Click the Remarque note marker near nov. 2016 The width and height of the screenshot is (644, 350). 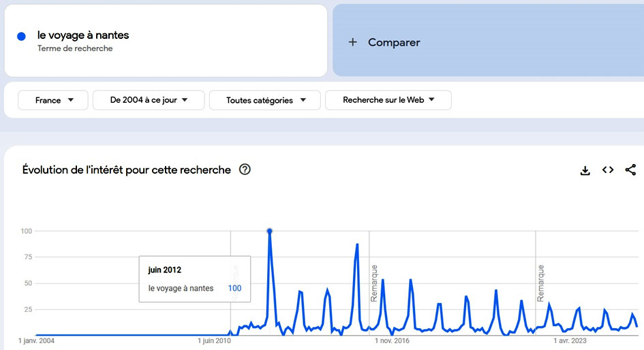pos(374,283)
